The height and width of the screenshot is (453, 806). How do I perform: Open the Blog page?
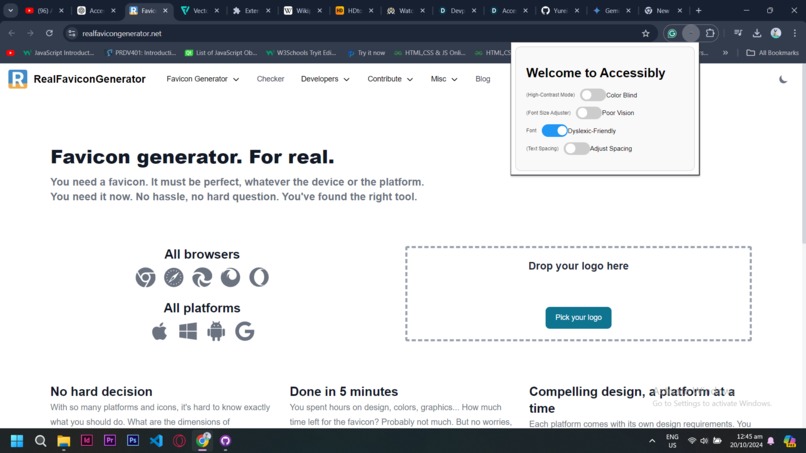pos(483,79)
